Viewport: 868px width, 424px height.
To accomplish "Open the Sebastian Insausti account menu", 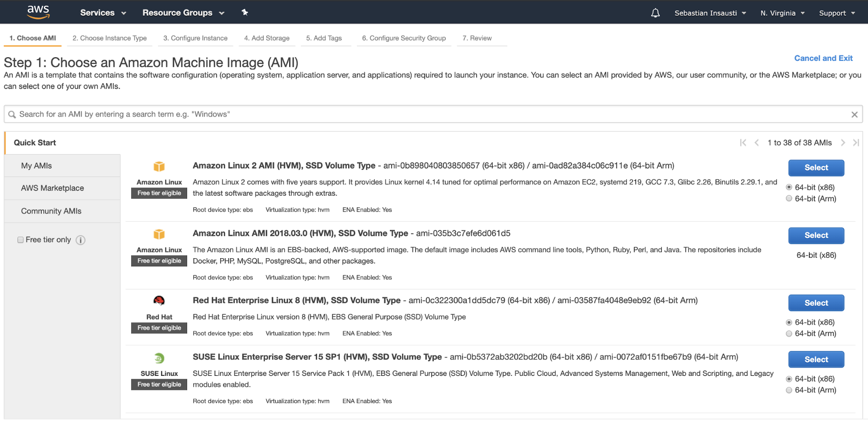I will point(710,13).
